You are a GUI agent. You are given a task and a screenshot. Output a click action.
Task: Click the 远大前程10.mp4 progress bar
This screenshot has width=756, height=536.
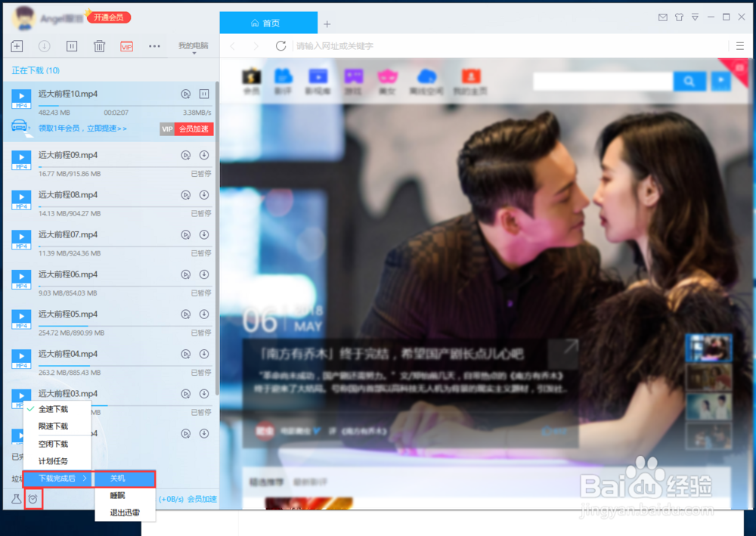(x=125, y=106)
